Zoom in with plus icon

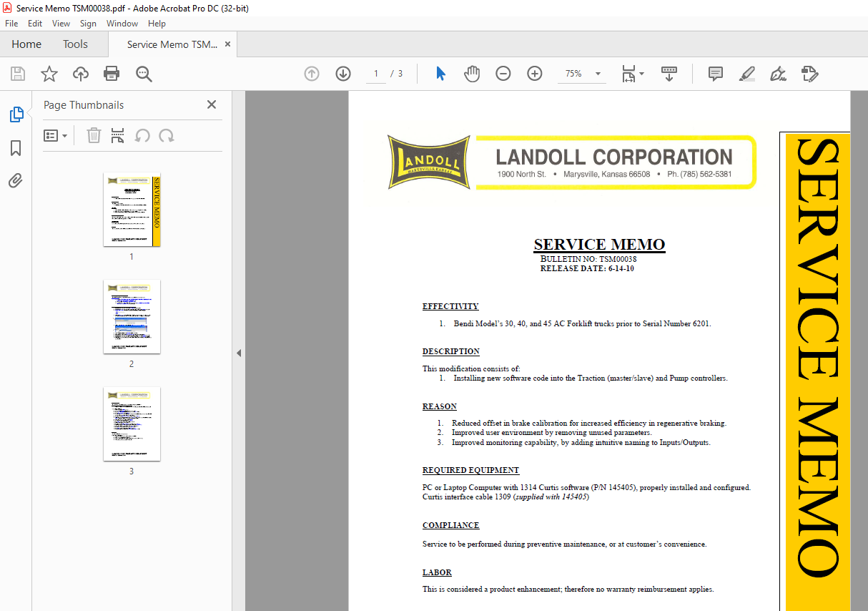[x=535, y=74]
